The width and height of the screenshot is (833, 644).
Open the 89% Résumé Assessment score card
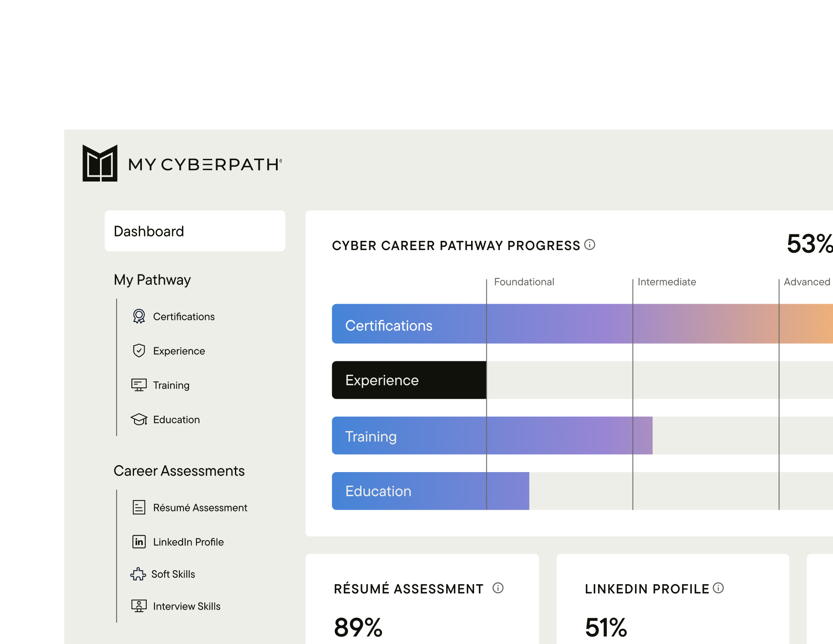pyautogui.click(x=422, y=611)
